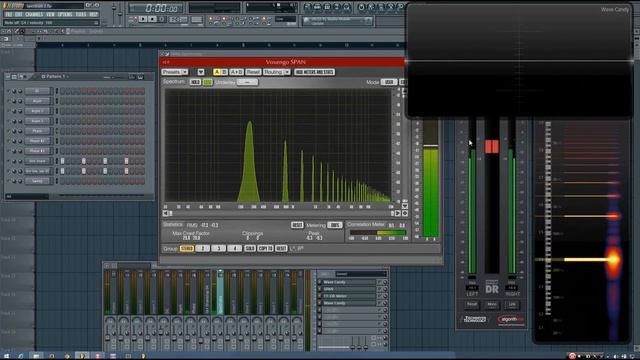Click HIDE METERS AND STATS in SPAN
Screen dimensions: 640x360
[314, 72]
